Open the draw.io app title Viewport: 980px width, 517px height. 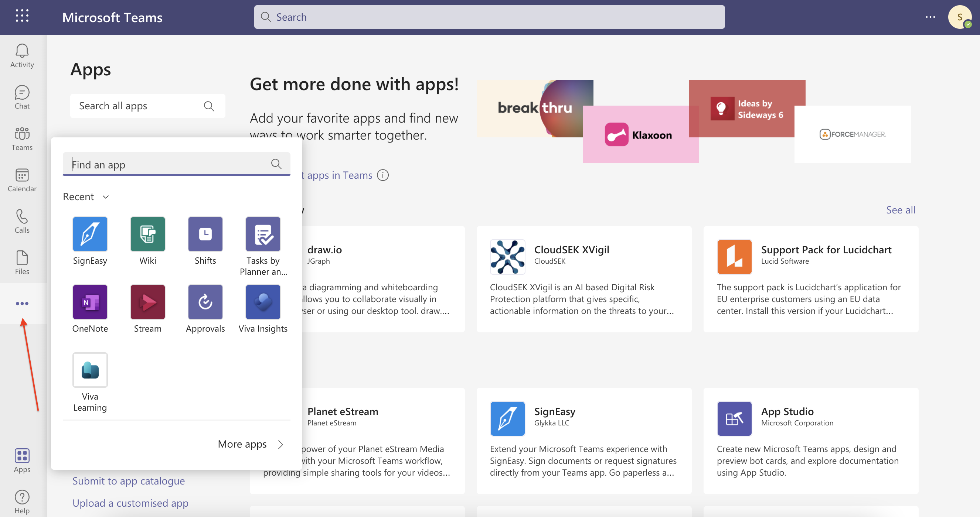click(x=324, y=250)
